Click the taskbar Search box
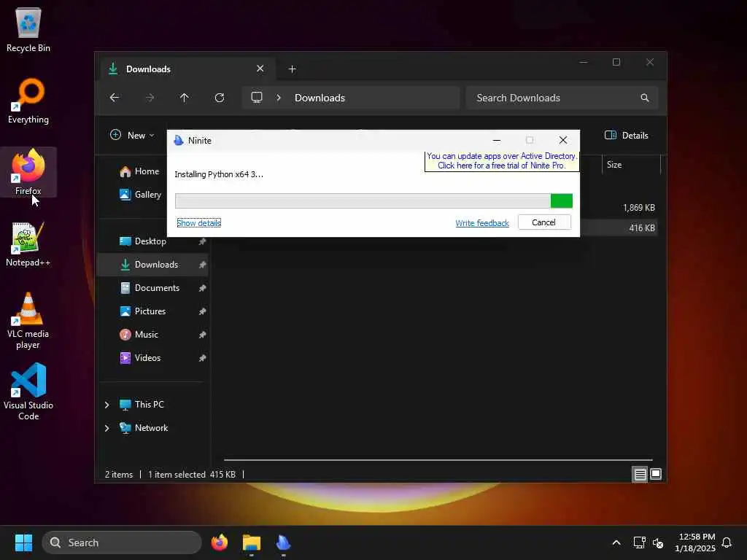747x560 pixels. point(122,542)
